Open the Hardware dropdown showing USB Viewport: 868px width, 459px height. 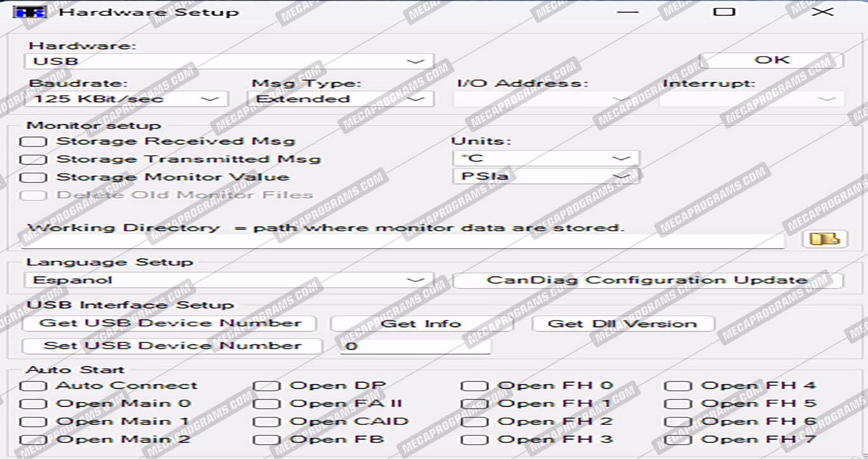(229, 62)
